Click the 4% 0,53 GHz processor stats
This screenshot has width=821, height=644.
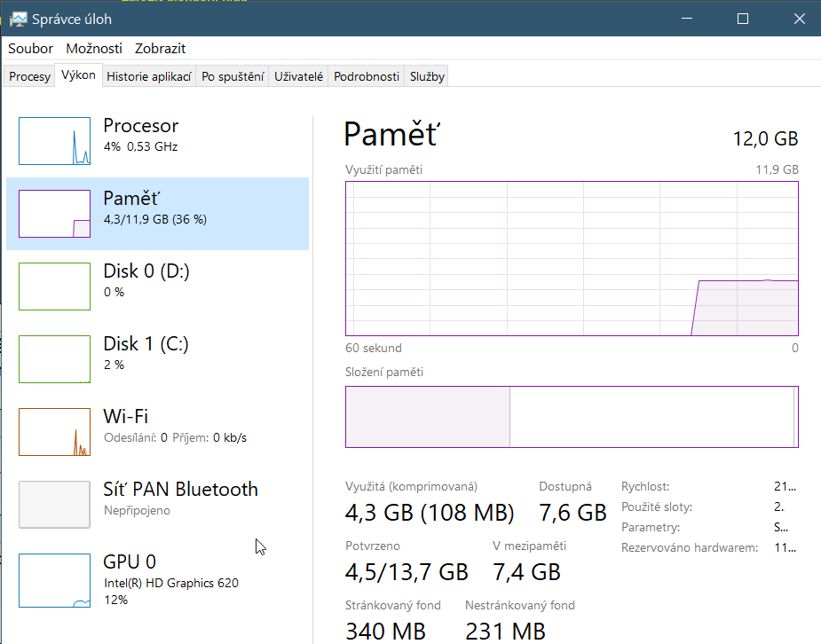click(x=140, y=146)
